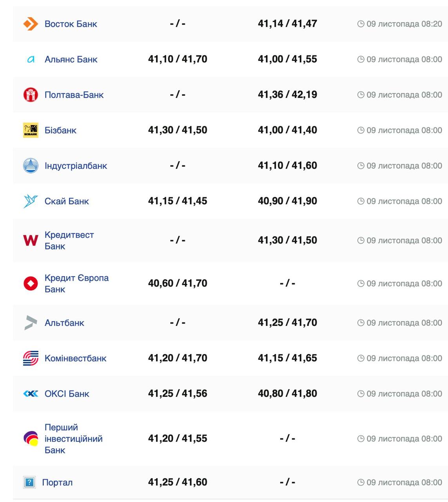Open the Восток Банк link
The image size is (448, 502).
pyautogui.click(x=71, y=24)
